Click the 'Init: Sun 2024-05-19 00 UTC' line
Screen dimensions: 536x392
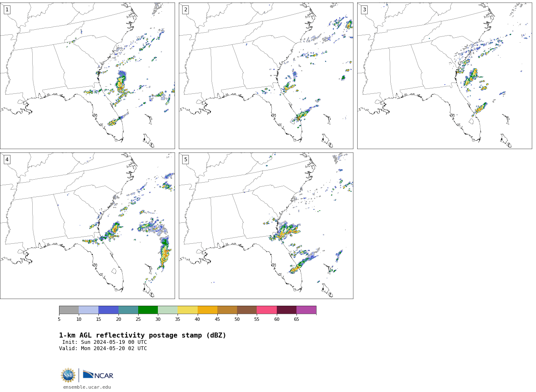pyautogui.click(x=105, y=342)
